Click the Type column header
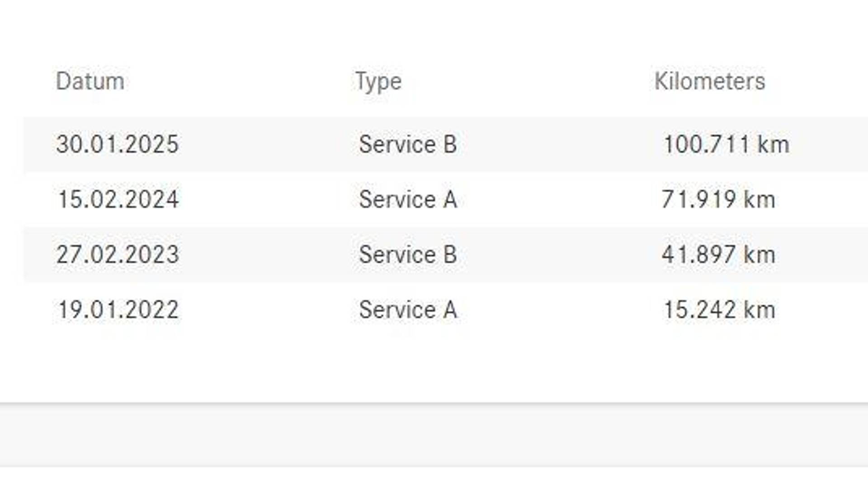868x483 pixels. click(378, 82)
